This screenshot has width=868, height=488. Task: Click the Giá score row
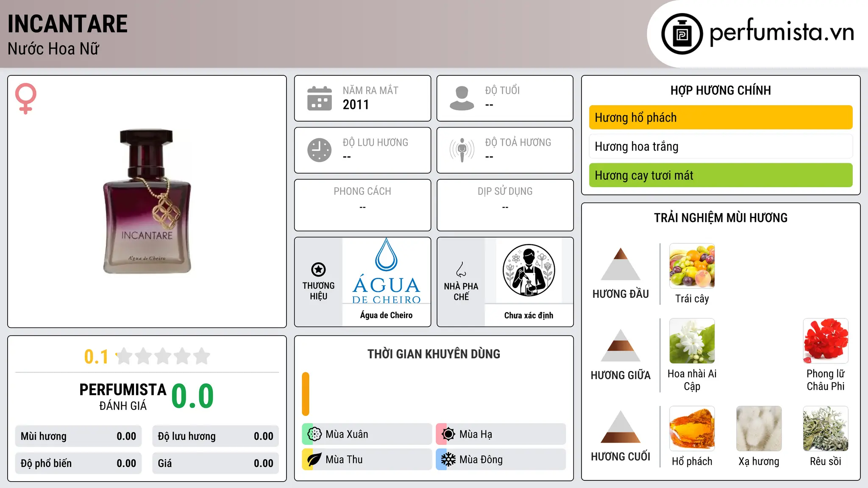(216, 463)
